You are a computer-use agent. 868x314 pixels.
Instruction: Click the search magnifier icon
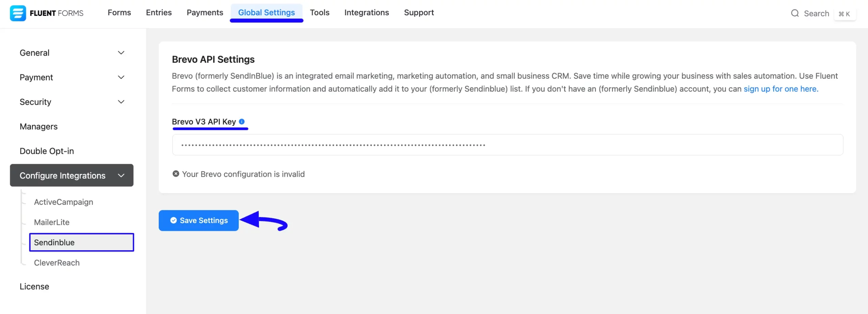click(795, 13)
